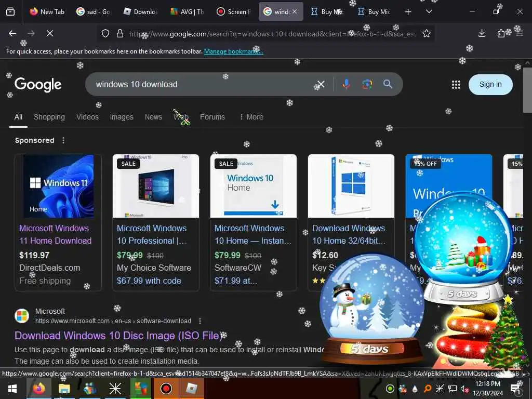The width and height of the screenshot is (532, 399).
Task: Open the Windows 10 Professional product image
Action: coord(156,186)
